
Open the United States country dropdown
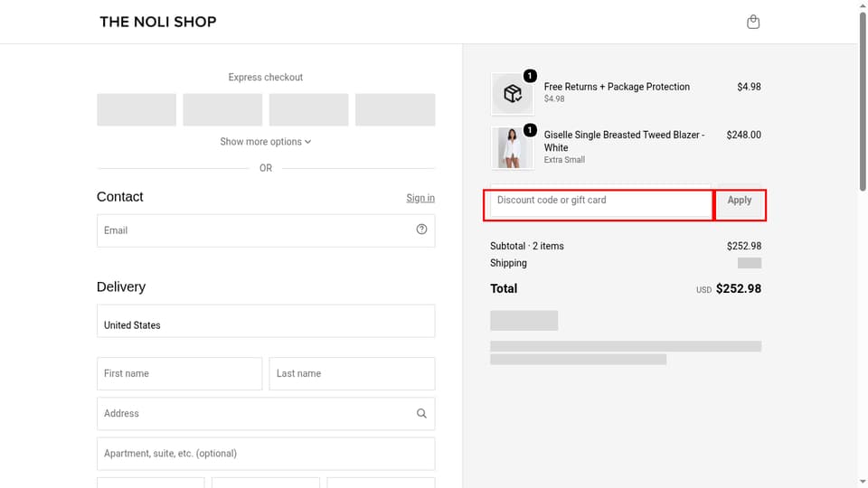tap(266, 321)
